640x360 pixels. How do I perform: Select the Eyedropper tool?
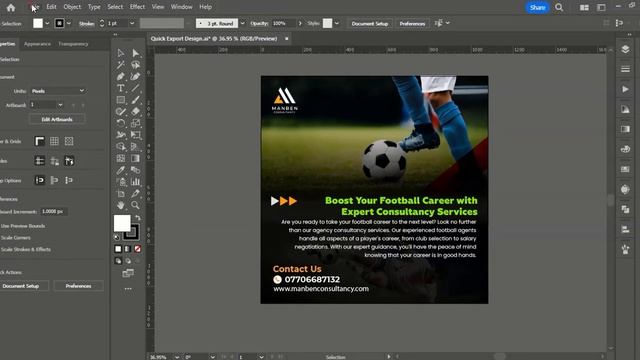120,170
